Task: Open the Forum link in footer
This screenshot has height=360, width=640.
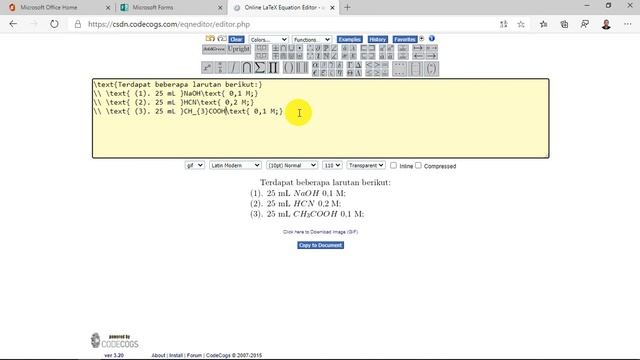Action: click(194, 356)
